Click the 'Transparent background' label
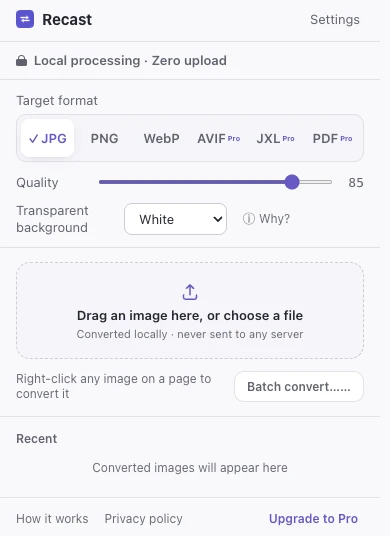Viewport: 390px width, 536px height. (52, 219)
